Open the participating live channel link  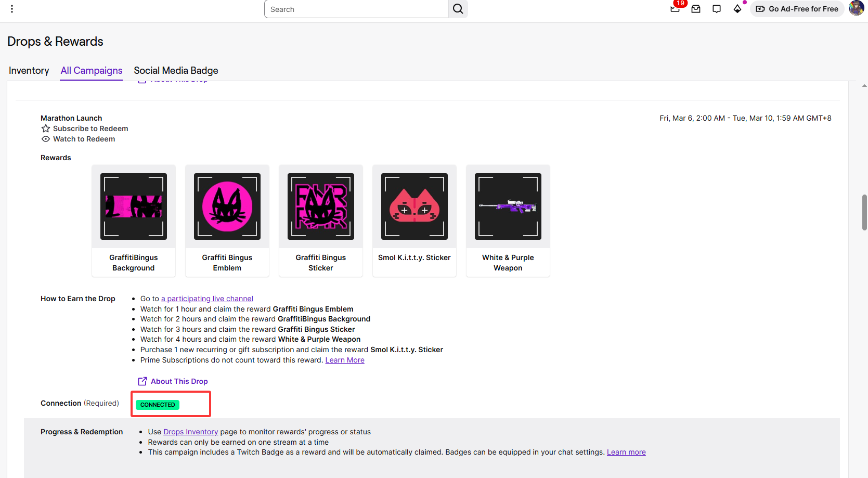pos(207,299)
